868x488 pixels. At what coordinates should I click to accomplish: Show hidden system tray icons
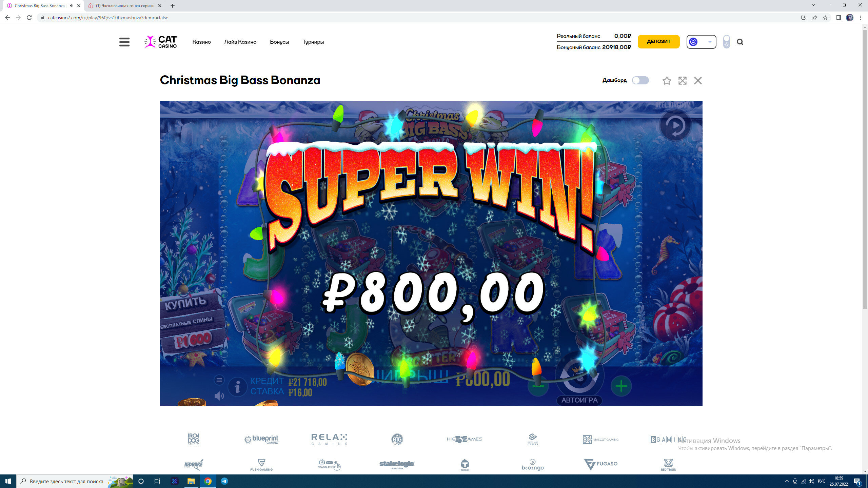pyautogui.click(x=787, y=481)
